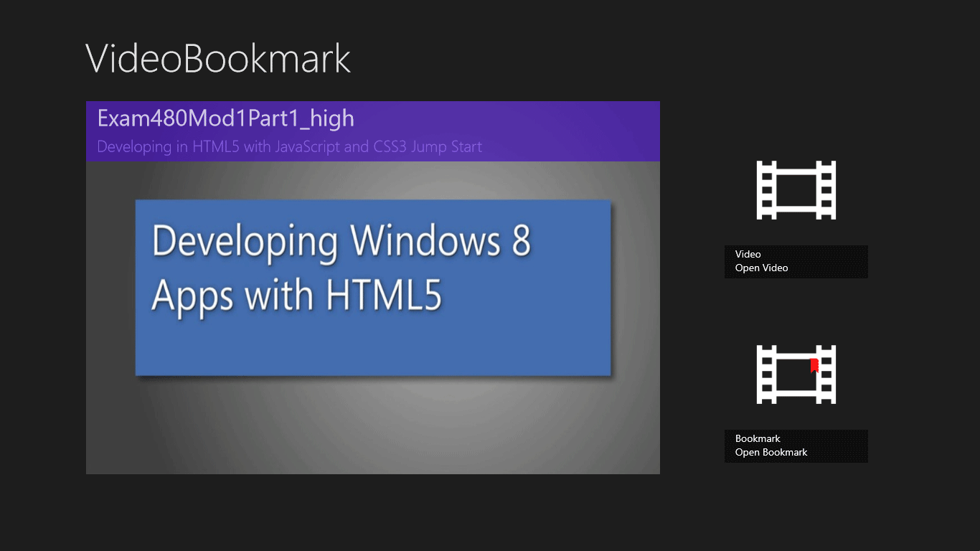Click the "Developing Windows 8" slide text

pyautogui.click(x=341, y=242)
